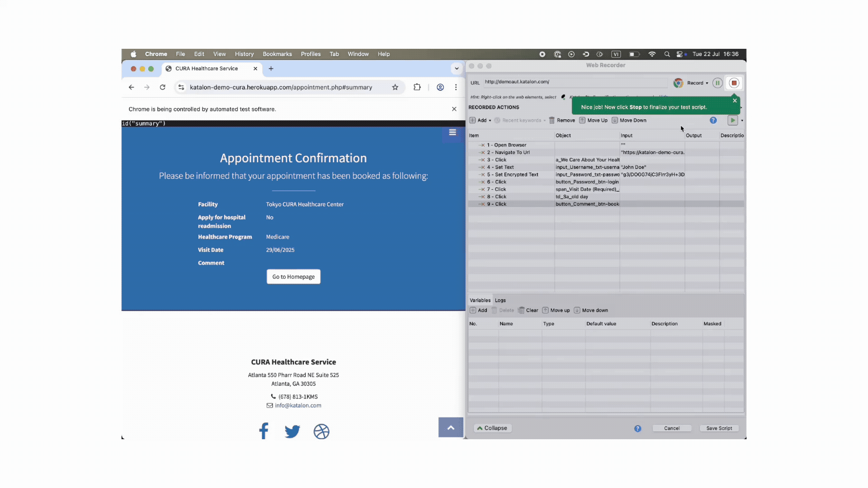
Task: Clear all variables
Action: pos(528,310)
